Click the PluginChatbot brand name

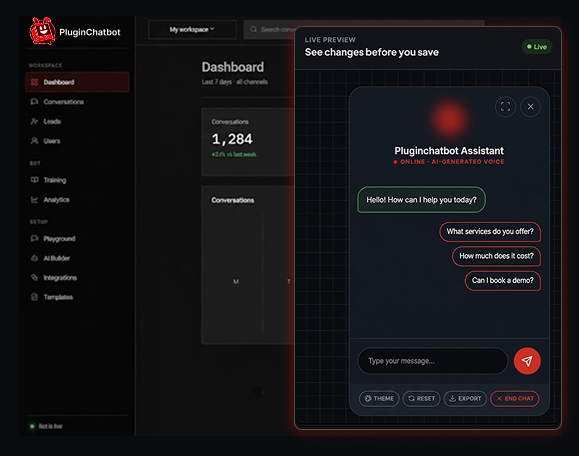click(90, 32)
